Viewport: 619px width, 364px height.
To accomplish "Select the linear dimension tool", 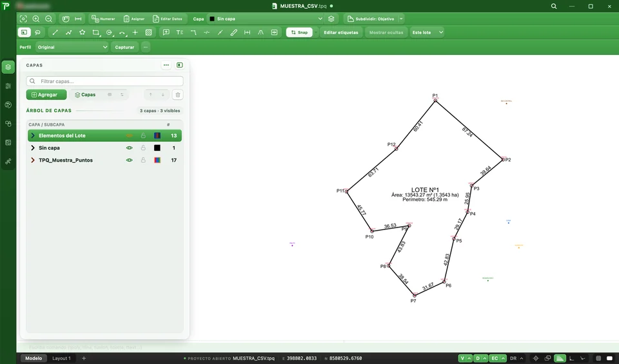I will (x=247, y=32).
